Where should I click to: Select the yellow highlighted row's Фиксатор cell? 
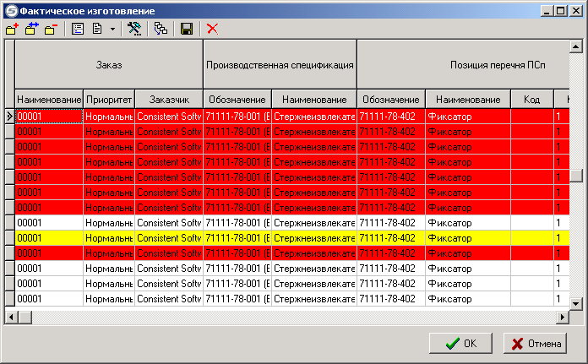coord(467,238)
